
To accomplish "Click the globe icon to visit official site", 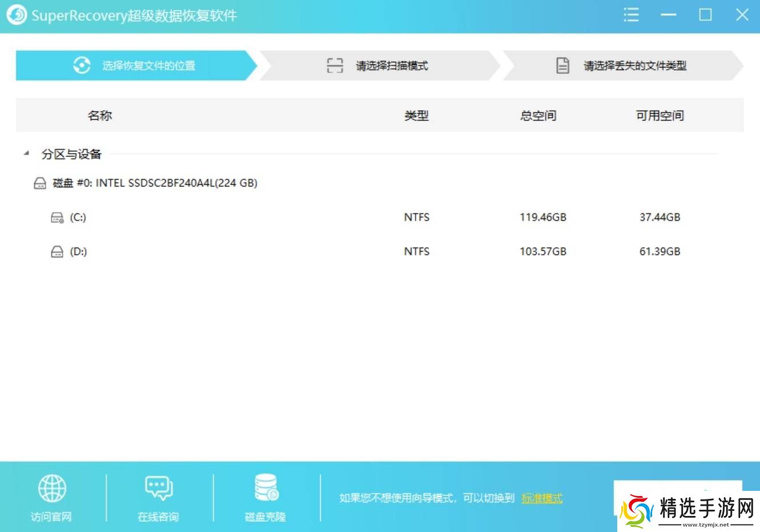I will (52, 489).
